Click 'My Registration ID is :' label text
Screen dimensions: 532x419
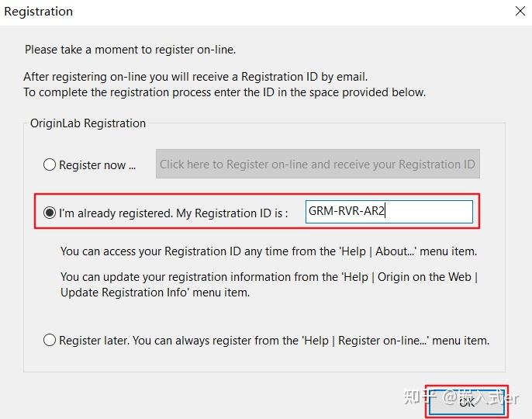click(232, 213)
